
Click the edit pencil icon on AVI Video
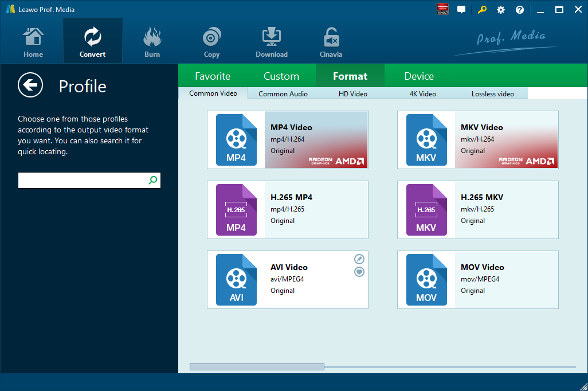(359, 259)
